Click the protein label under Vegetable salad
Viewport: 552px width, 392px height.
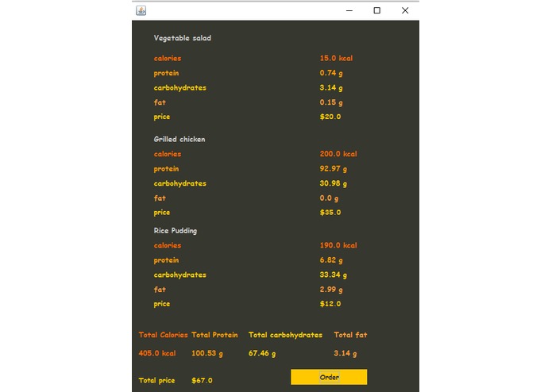coord(166,73)
